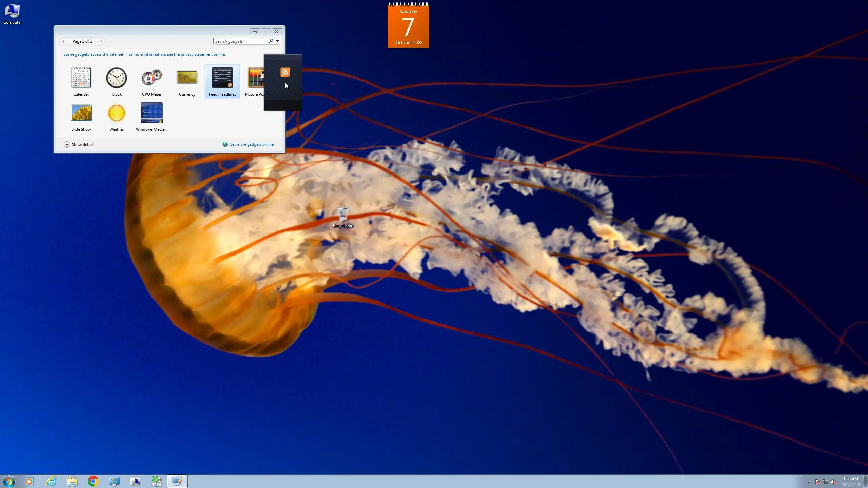
Task: Select the CPU Meter gadget
Action: [x=152, y=78]
